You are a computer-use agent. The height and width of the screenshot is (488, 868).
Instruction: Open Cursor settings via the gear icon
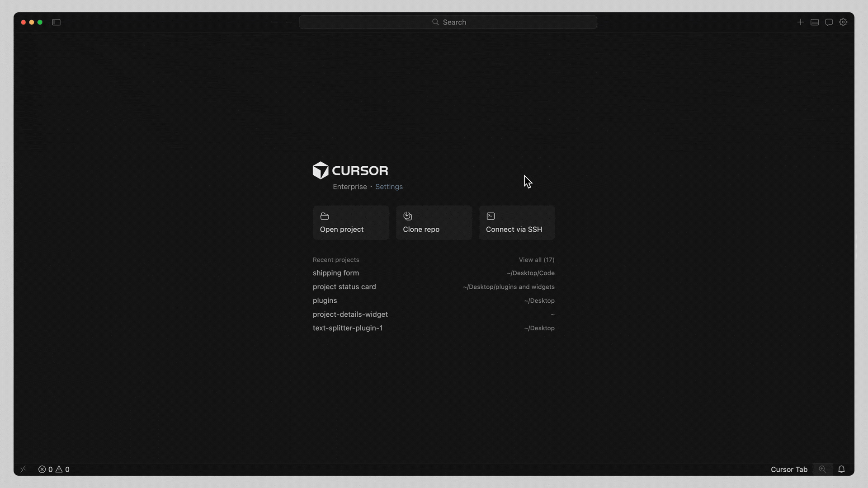click(x=843, y=22)
